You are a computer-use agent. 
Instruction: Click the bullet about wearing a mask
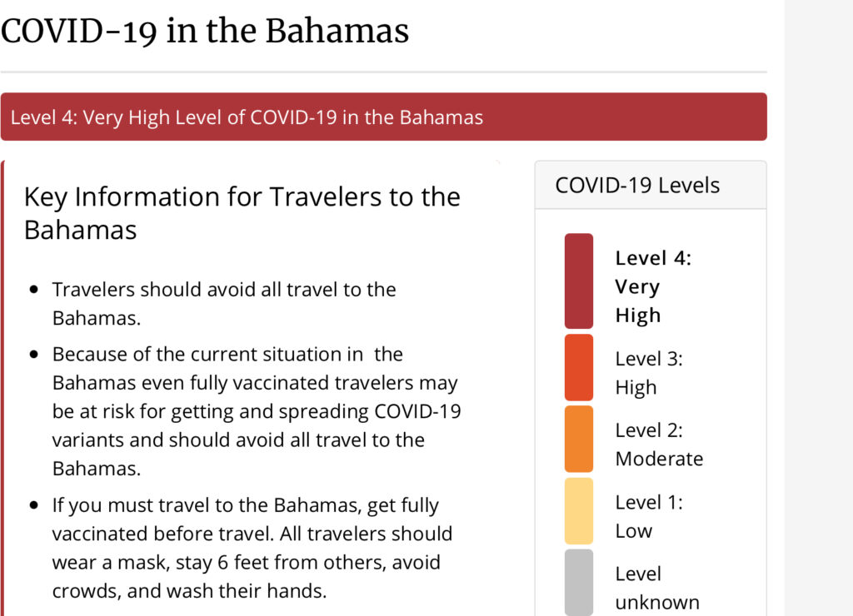pyautogui.click(x=252, y=548)
